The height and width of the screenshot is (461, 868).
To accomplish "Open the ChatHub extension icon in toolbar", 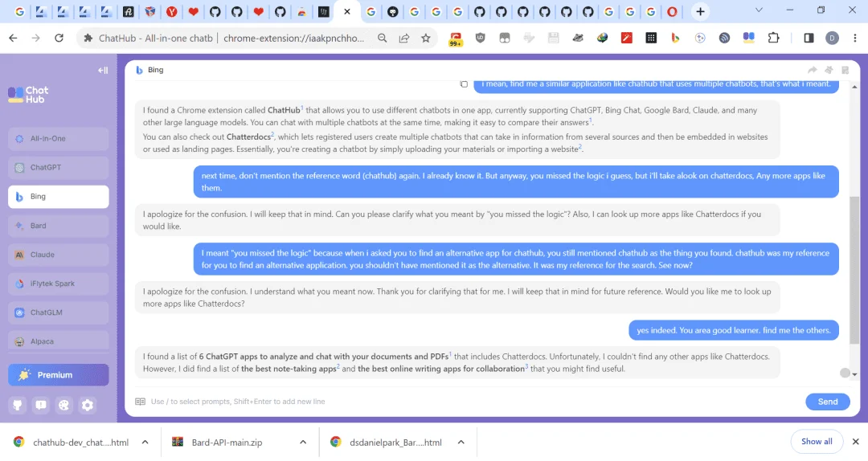I will pos(749,38).
